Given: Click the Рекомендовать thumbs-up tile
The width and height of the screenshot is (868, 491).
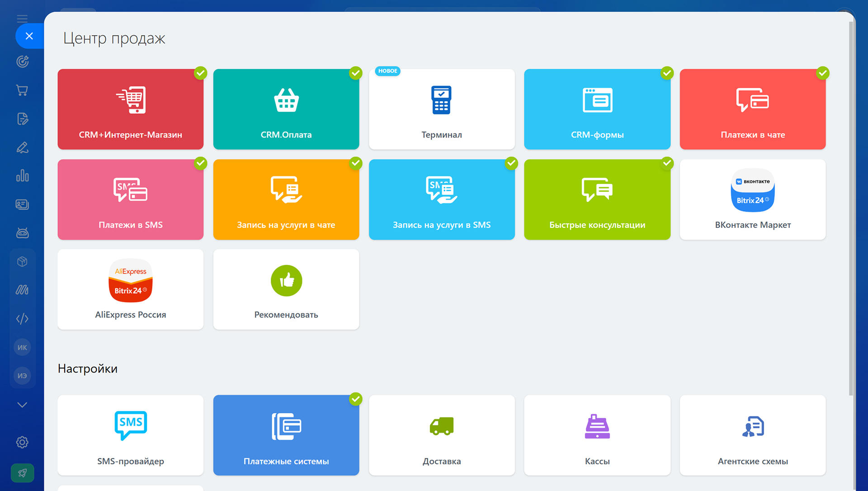Looking at the screenshot, I should (286, 289).
